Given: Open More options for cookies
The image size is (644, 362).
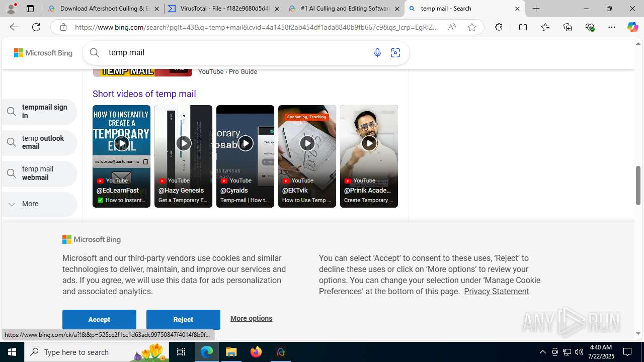Looking at the screenshot, I should (251, 318).
